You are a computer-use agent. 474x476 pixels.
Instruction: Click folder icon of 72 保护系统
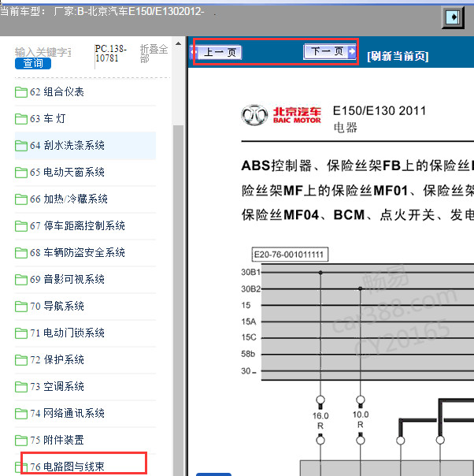pos(21,360)
